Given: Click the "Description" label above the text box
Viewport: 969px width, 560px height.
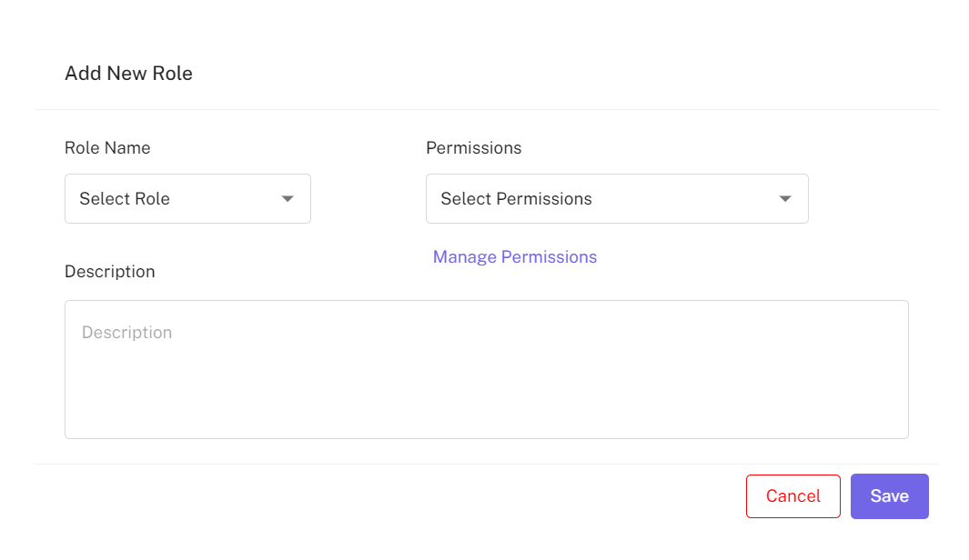Looking at the screenshot, I should [x=109, y=272].
